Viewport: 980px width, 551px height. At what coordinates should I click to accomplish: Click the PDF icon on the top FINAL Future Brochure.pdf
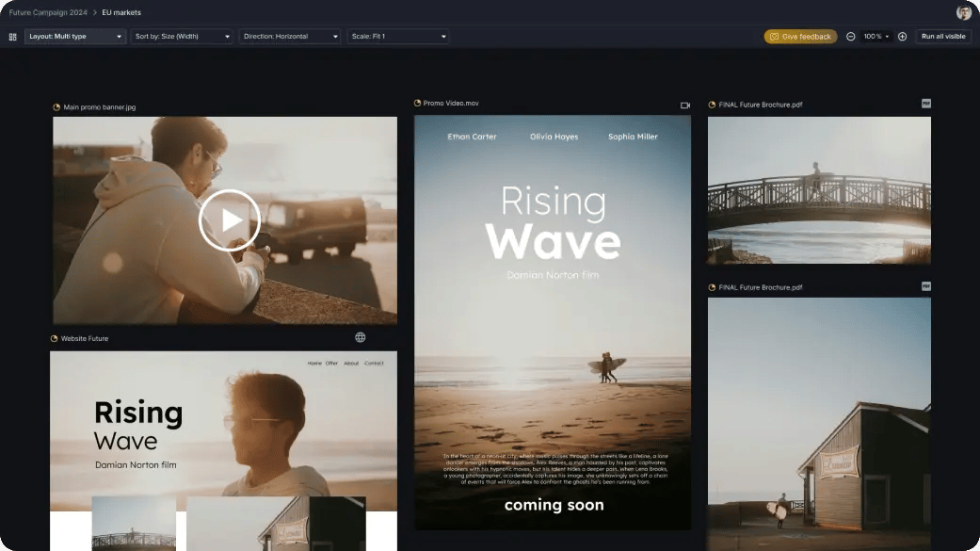927,105
